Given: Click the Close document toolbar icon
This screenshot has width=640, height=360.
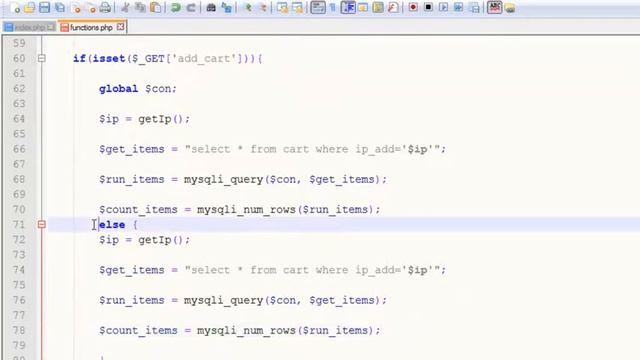Looking at the screenshot, I should [x=76, y=7].
